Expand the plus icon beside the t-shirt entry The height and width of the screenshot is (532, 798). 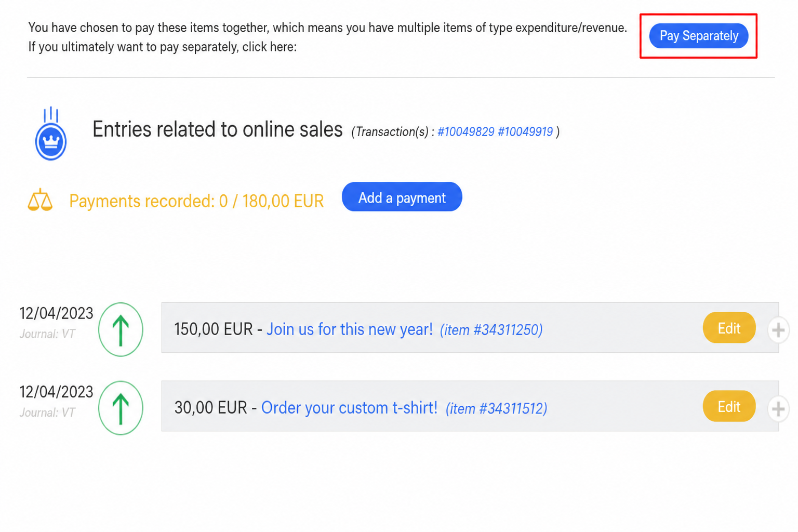(x=778, y=409)
